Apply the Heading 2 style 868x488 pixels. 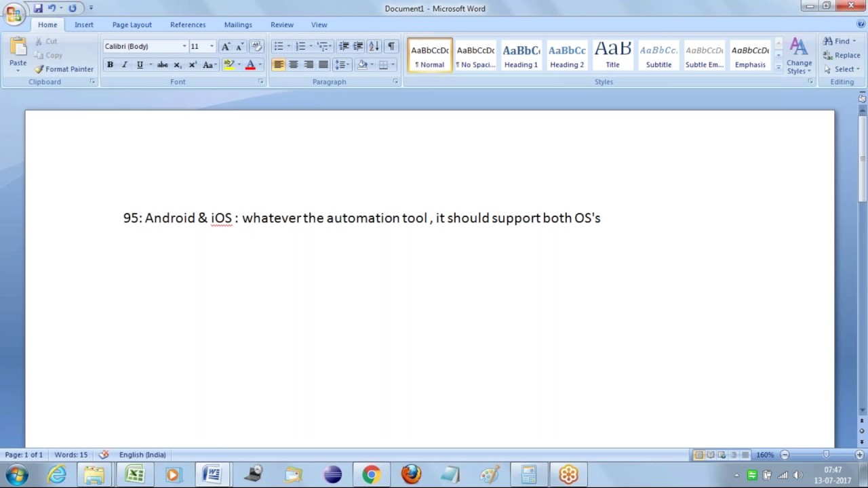567,55
